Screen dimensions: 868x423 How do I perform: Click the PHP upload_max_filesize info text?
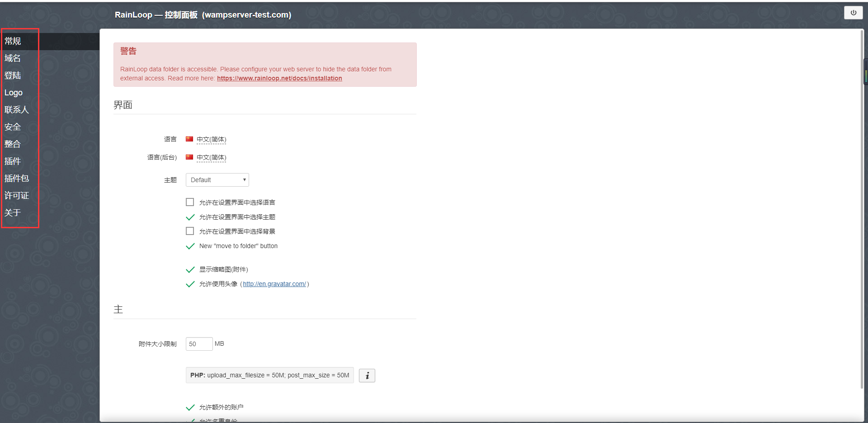coord(270,375)
